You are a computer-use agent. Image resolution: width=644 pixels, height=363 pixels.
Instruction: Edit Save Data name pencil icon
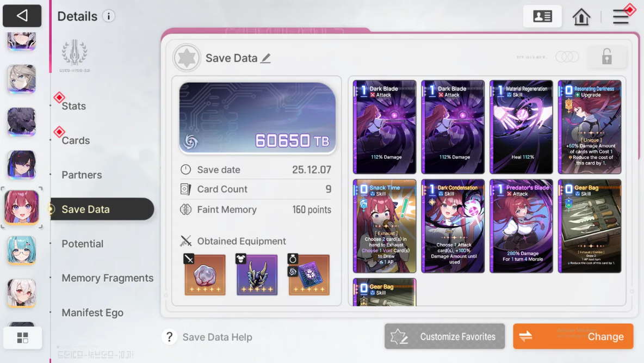[x=266, y=58]
